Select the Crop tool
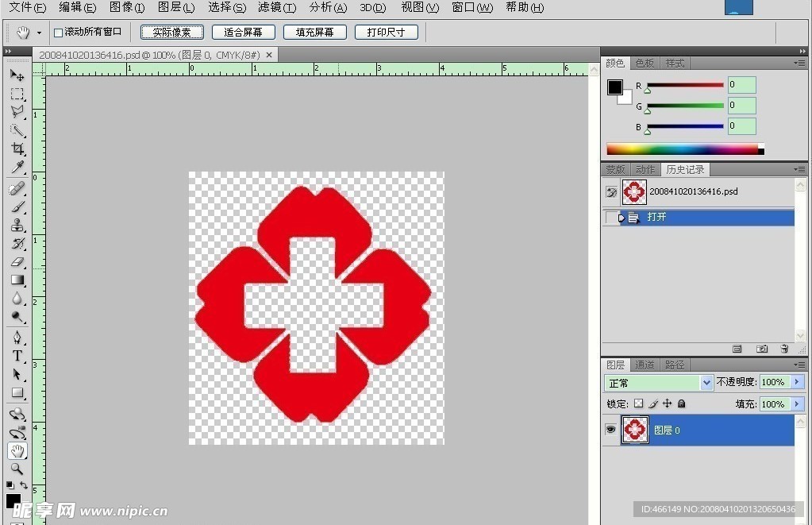This screenshot has height=525, width=812. coord(17,149)
